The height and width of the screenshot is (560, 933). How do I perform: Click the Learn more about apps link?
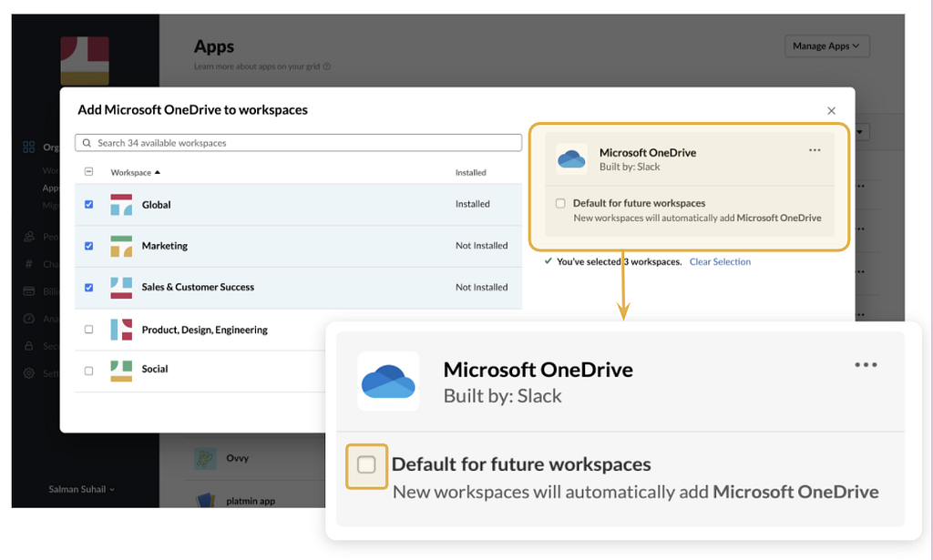[257, 66]
